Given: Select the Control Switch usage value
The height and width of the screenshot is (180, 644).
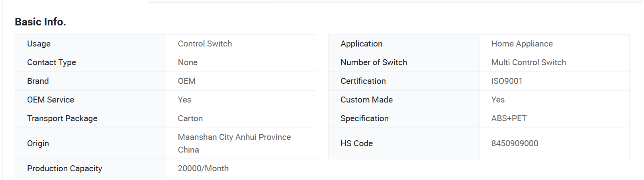Looking at the screenshot, I should (x=205, y=44).
